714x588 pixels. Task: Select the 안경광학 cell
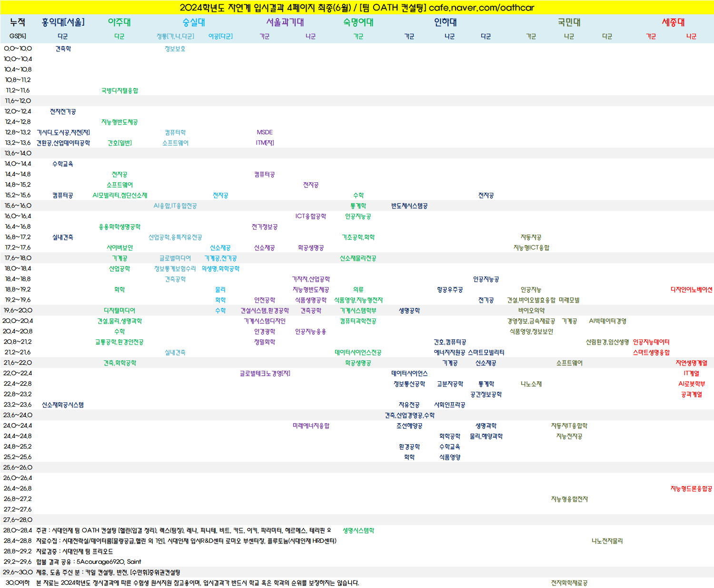pos(265,331)
